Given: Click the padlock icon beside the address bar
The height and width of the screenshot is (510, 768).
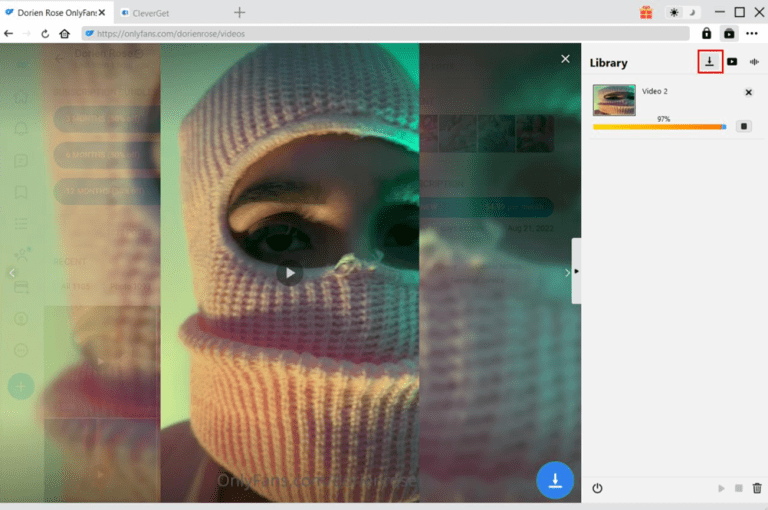Looking at the screenshot, I should click(x=706, y=33).
